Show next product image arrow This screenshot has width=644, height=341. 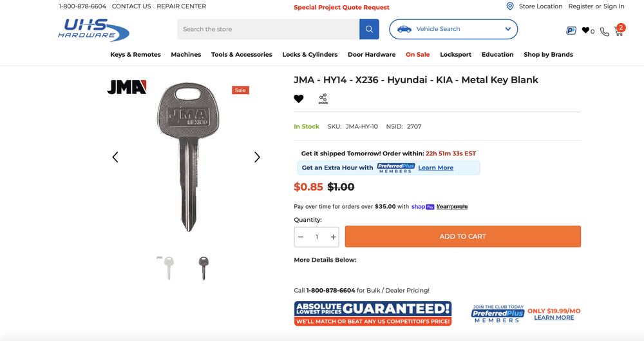257,157
